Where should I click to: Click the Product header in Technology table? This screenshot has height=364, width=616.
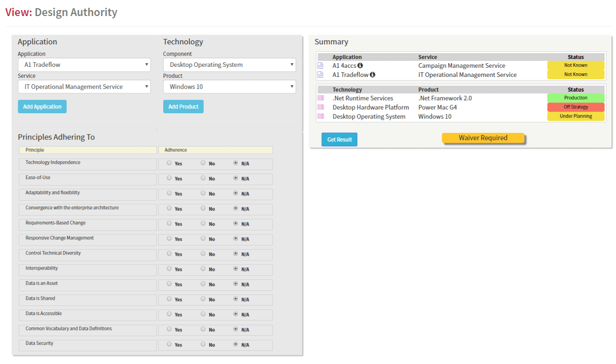coord(429,90)
